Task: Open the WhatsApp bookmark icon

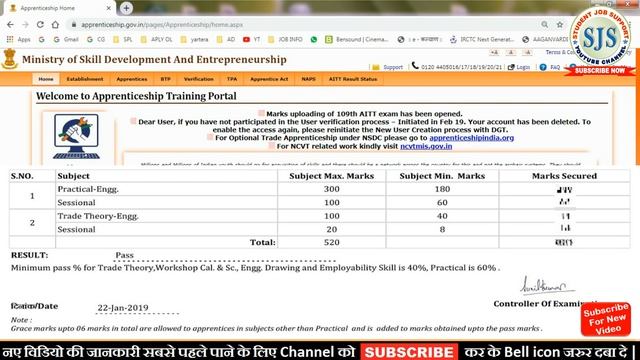Action: click(x=313, y=40)
